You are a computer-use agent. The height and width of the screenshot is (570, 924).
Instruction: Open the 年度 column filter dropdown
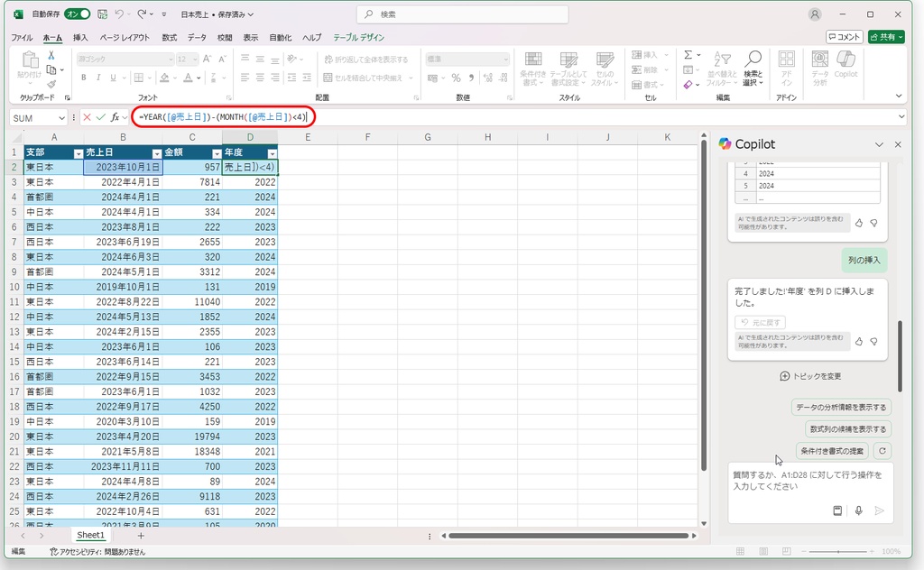click(x=272, y=153)
